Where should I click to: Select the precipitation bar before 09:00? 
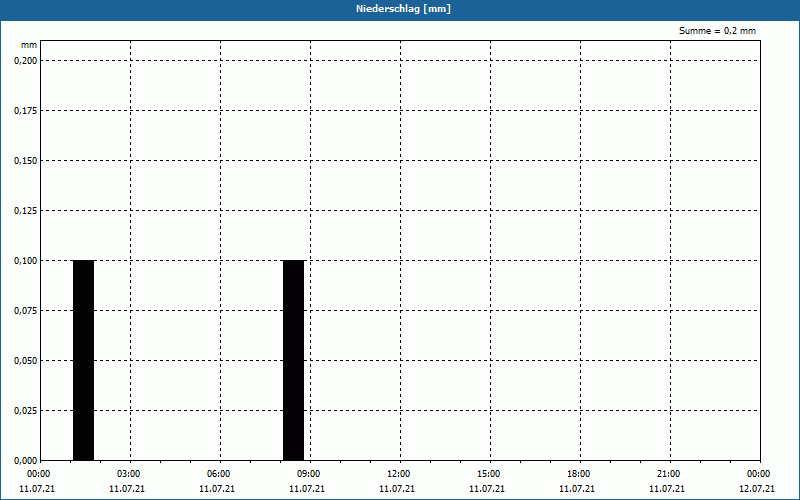tap(293, 360)
